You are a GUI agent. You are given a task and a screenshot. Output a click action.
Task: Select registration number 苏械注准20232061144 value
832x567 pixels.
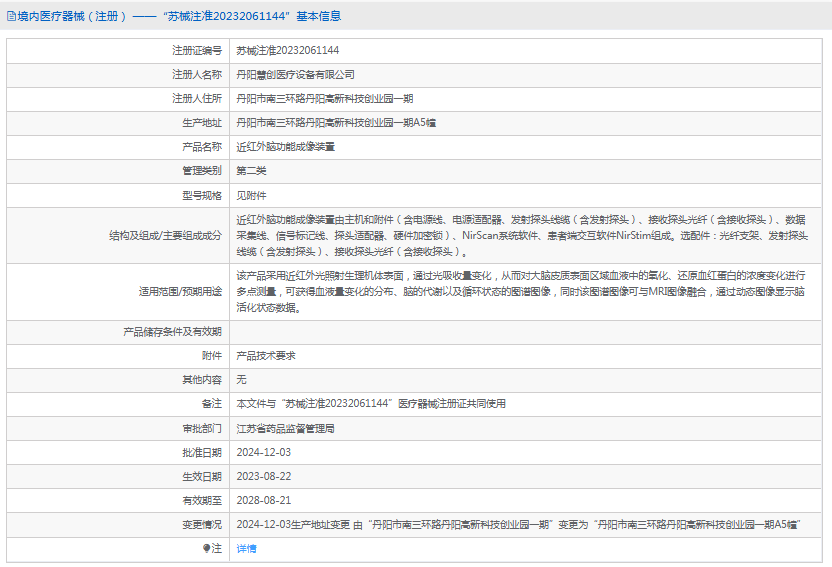(288, 50)
